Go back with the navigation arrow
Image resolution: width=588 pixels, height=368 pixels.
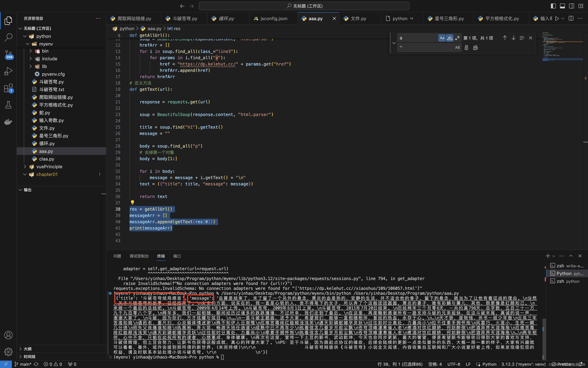pos(182,6)
